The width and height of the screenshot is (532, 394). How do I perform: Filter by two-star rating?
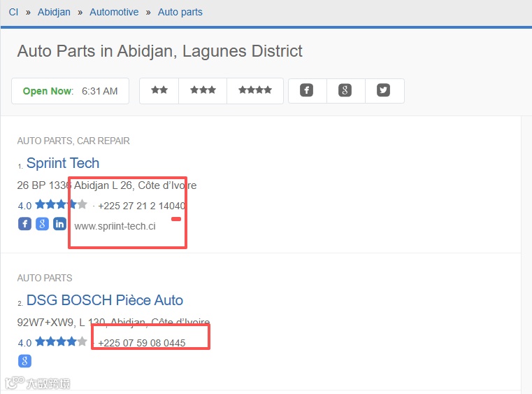coord(159,90)
